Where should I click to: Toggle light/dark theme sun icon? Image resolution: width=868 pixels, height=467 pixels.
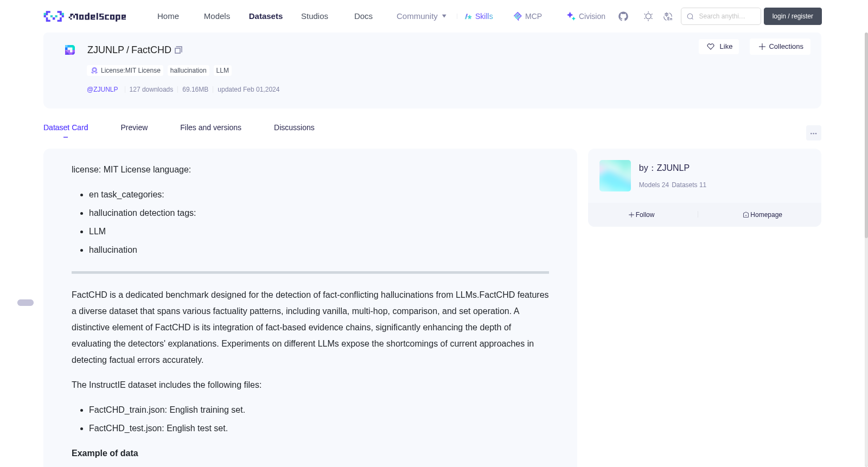click(x=648, y=16)
